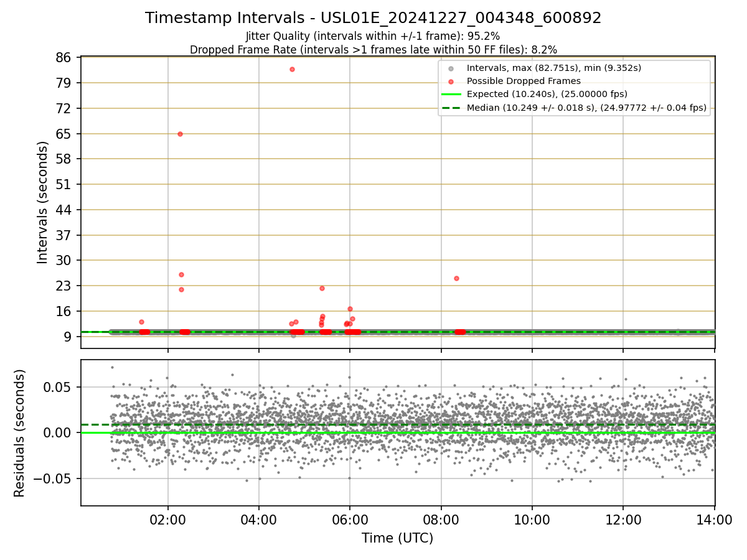Click legend entry "Expected (10.240s), (25.00000 fps)"
Viewport: 747px width, 560px height.
click(x=547, y=95)
